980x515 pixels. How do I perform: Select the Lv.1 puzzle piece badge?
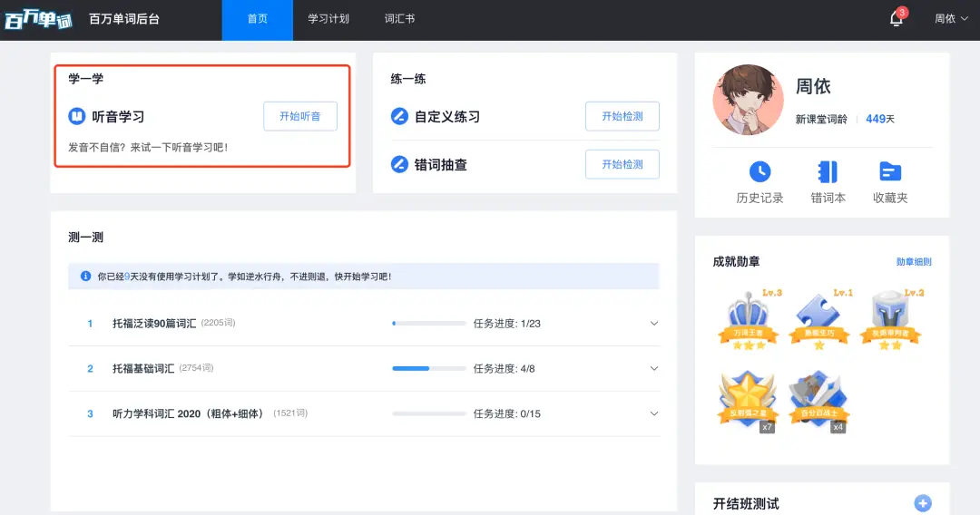tap(819, 320)
